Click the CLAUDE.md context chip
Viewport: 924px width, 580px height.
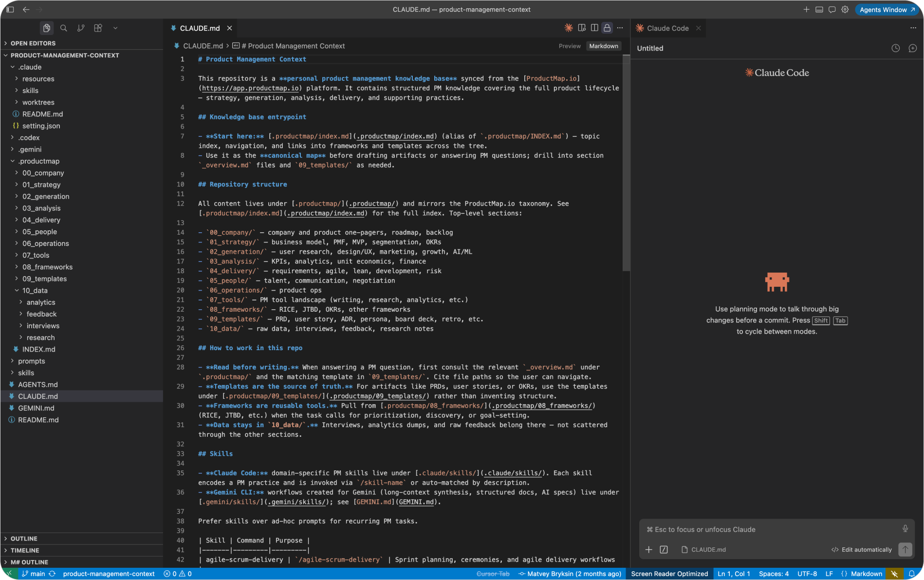pos(703,549)
